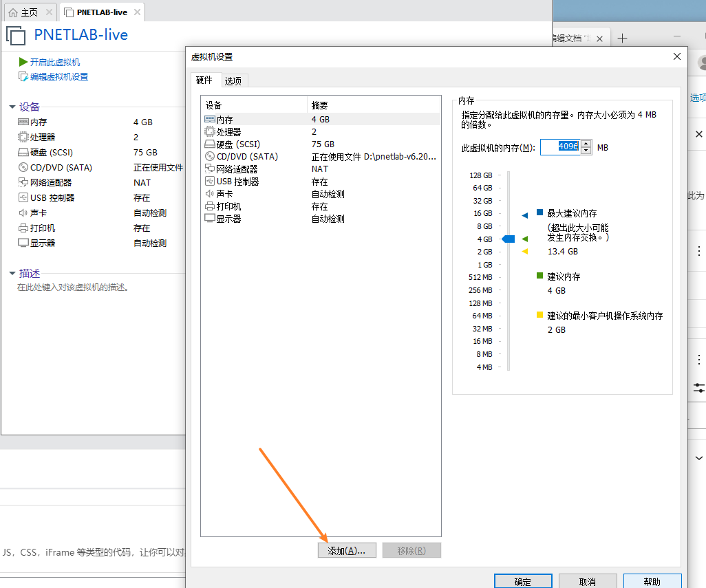Click the network adapter icon in the dialog list
706x588 pixels.
pos(210,169)
